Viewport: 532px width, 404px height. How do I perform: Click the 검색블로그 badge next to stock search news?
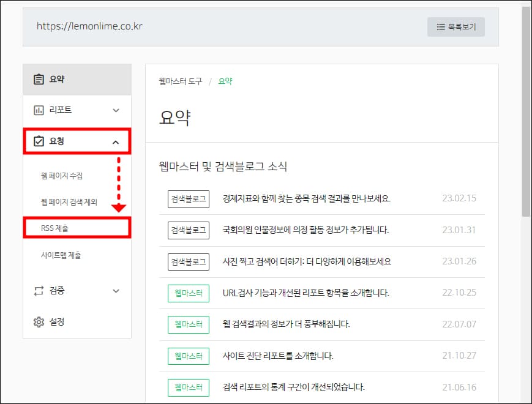tap(187, 198)
